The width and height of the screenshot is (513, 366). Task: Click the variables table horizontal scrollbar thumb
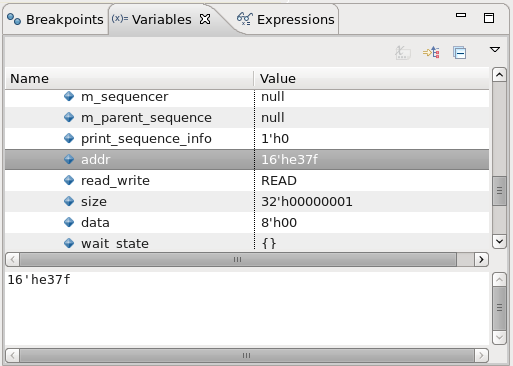click(238, 259)
